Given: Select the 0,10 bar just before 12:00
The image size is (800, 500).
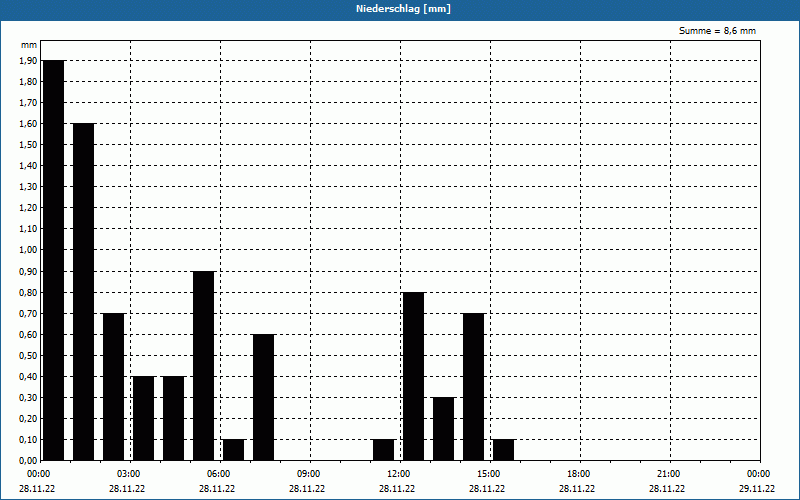Looking at the screenshot, I should click(x=384, y=450).
